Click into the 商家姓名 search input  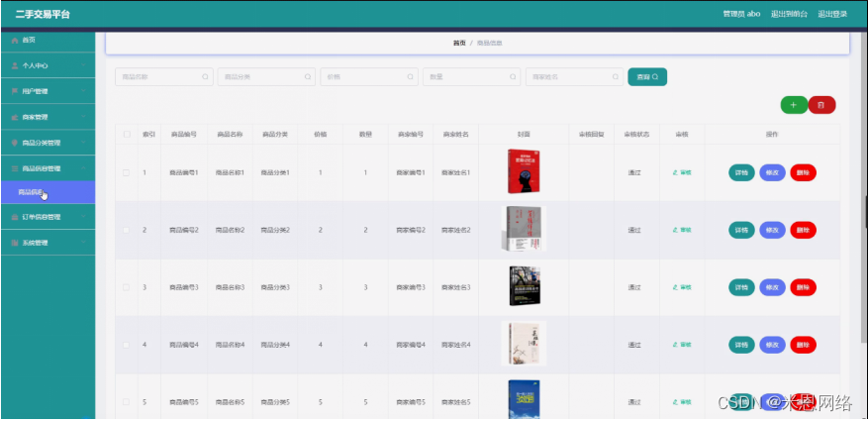pyautogui.click(x=574, y=77)
